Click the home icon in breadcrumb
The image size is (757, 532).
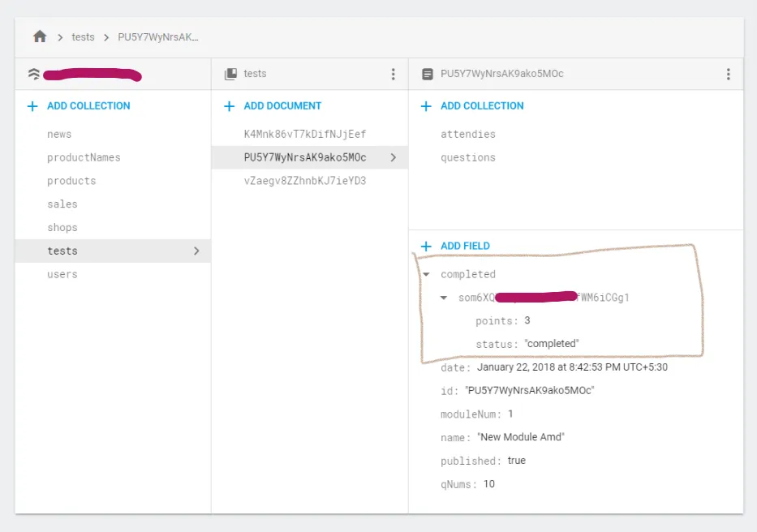[40, 36]
